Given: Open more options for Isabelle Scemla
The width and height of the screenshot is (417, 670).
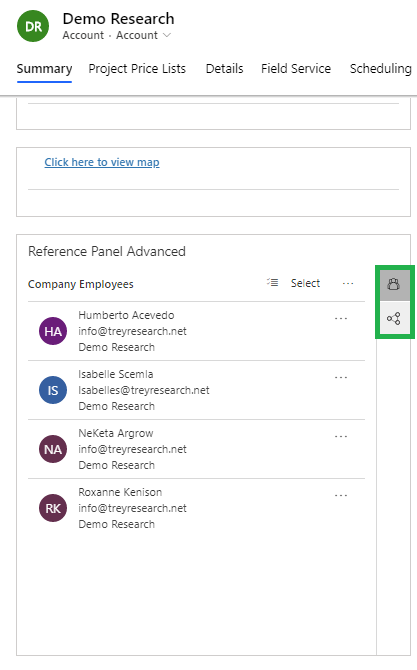Looking at the screenshot, I should [341, 377].
